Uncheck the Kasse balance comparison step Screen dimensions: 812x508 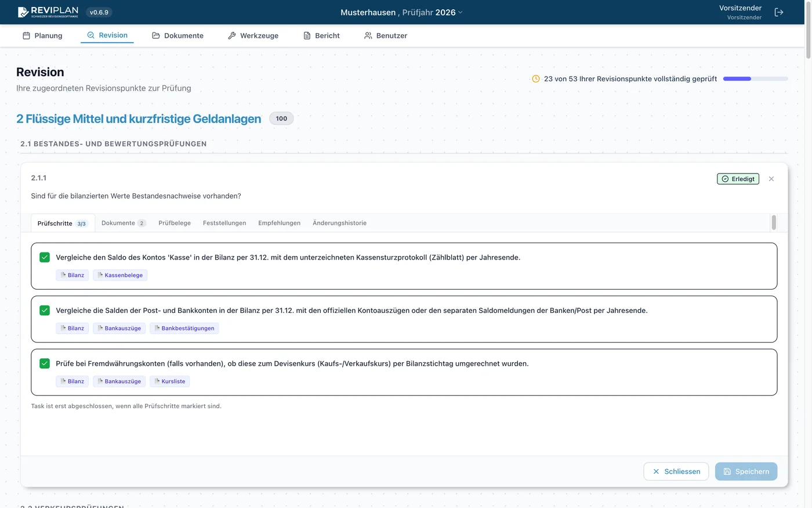45,257
